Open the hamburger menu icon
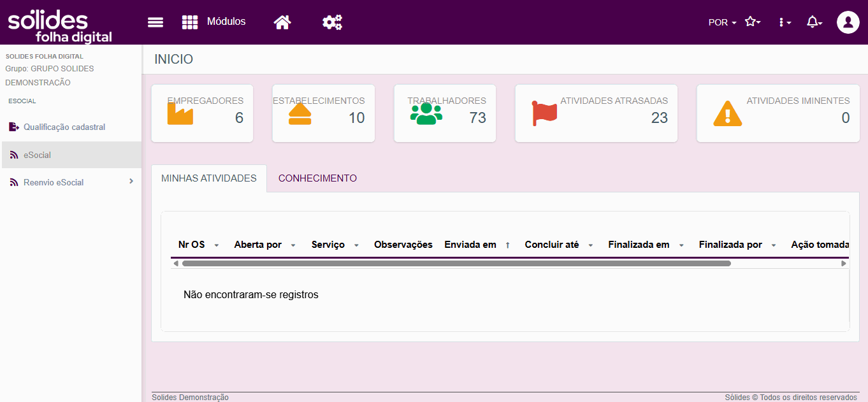 tap(156, 22)
